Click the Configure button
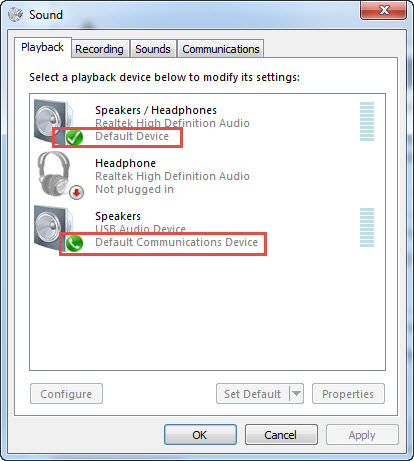Screen dimensions: 414x461 click(x=66, y=394)
